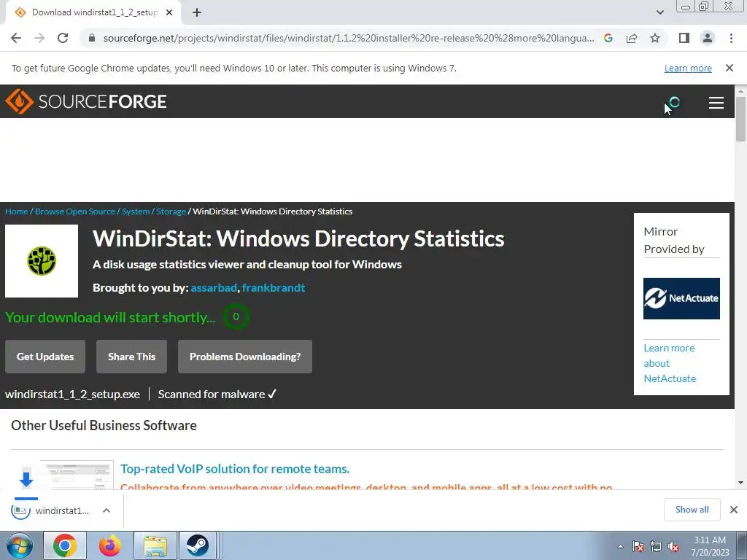The image size is (747, 560).
Task: Open Chrome's three-dot menu
Action: coord(731,38)
